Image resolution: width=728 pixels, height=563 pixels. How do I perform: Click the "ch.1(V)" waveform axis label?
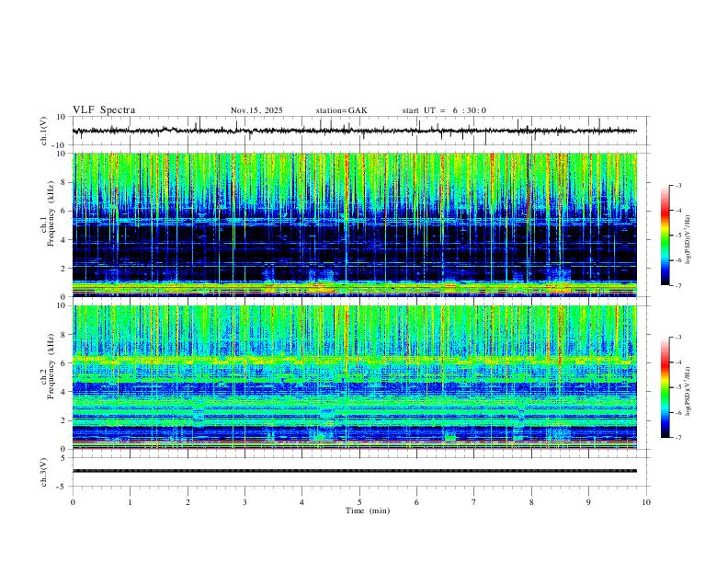click(44, 131)
